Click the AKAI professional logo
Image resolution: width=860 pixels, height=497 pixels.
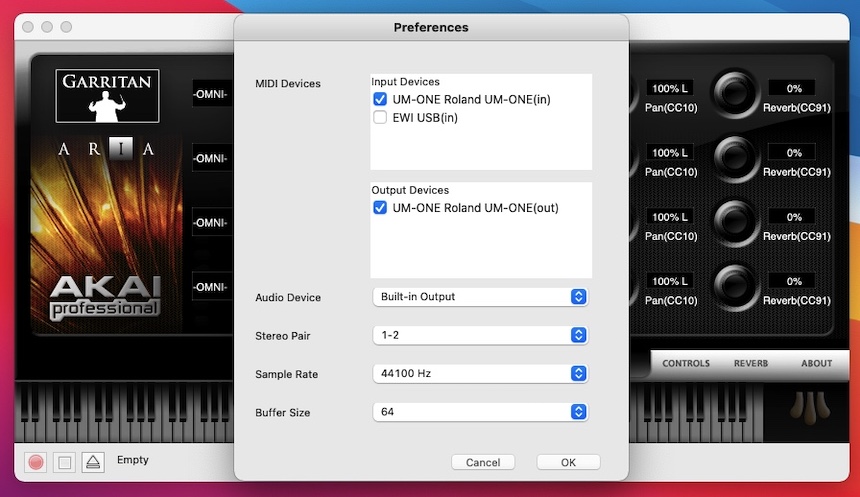tap(106, 297)
